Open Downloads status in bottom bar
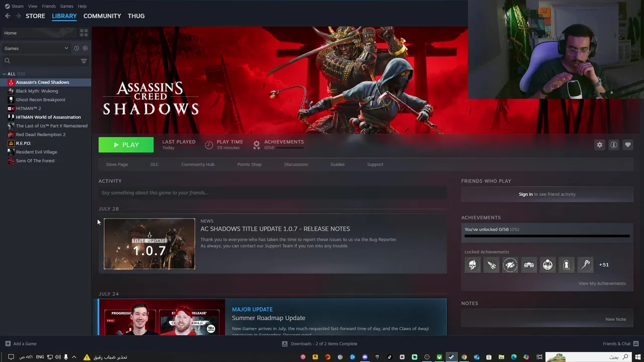Screen dimensions: 644x362 pos(319,344)
